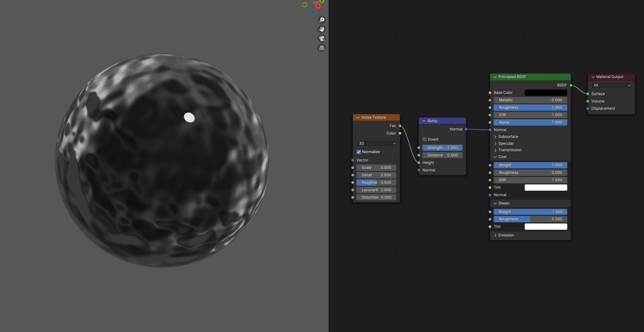
Task: Click the Detail field in Noise Texture
Action: point(376,175)
